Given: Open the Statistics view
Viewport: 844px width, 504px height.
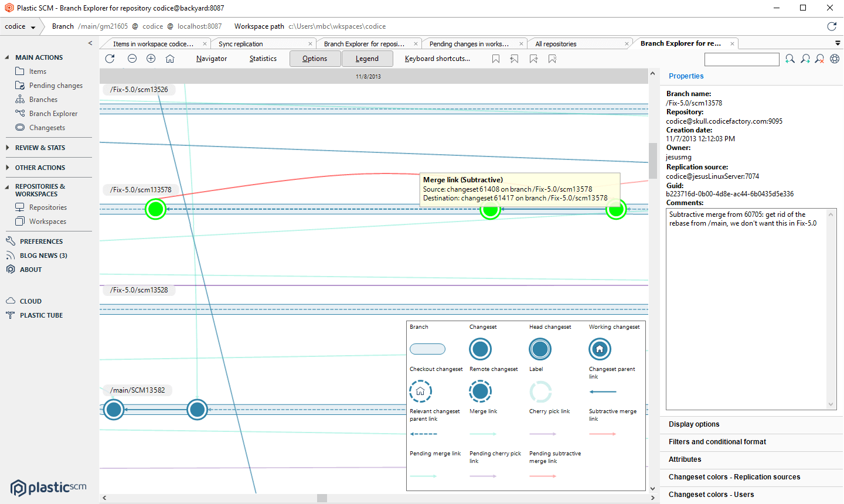Looking at the screenshot, I should tap(263, 59).
